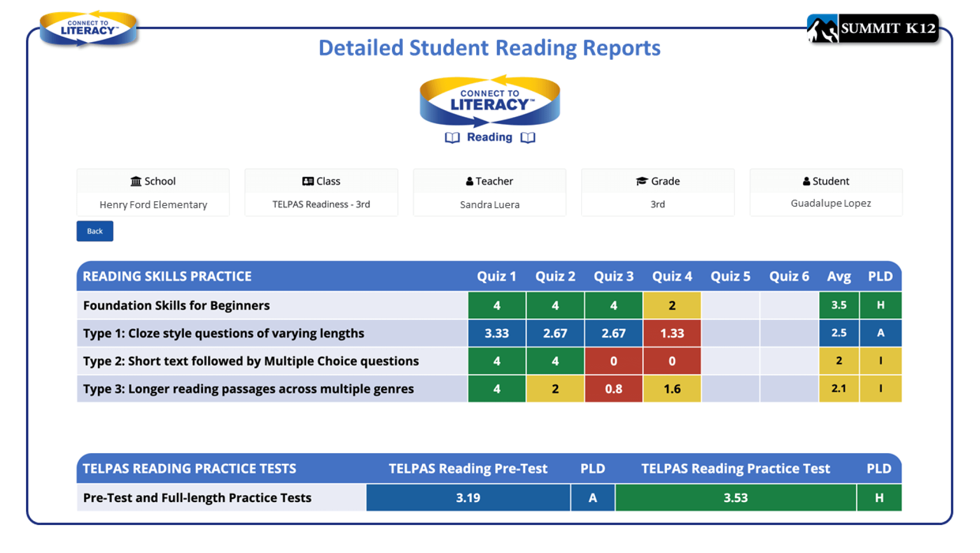Click Type 3 Quiz 2 yellow score 2
Viewport: 980px width, 553px height.
555,389
